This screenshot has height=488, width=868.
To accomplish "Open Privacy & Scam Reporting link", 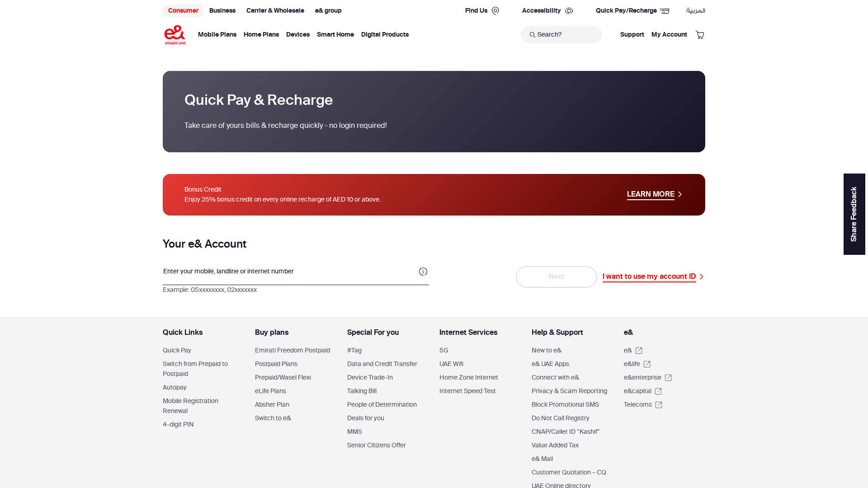I will (569, 391).
